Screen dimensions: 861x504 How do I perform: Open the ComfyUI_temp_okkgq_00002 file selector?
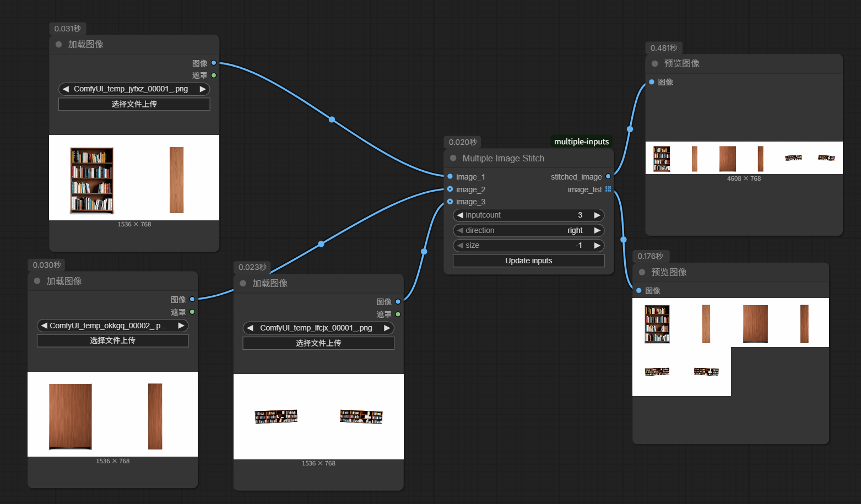click(x=112, y=326)
